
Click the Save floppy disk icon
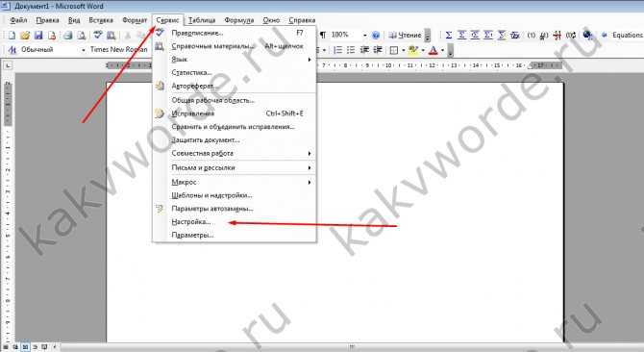coord(38,36)
